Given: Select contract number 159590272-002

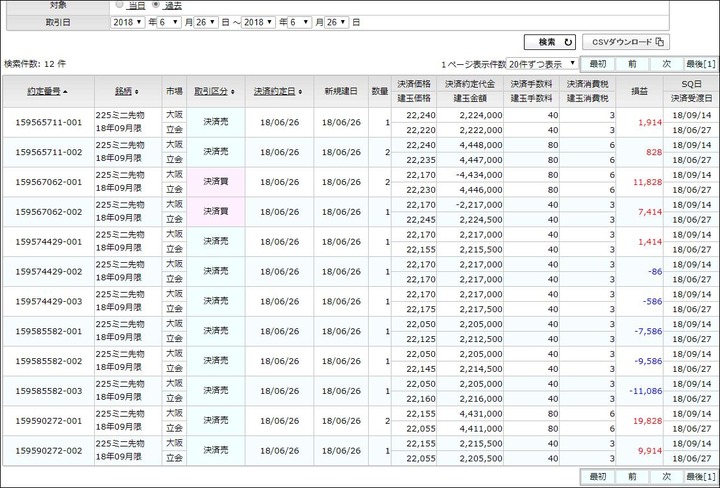Looking at the screenshot, I should click(48, 451).
